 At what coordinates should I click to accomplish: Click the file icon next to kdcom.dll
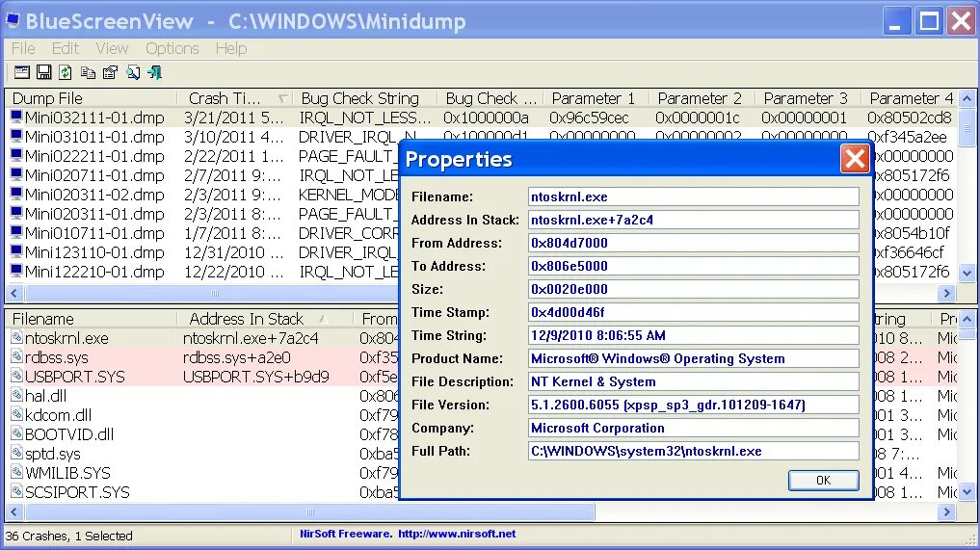[17, 415]
